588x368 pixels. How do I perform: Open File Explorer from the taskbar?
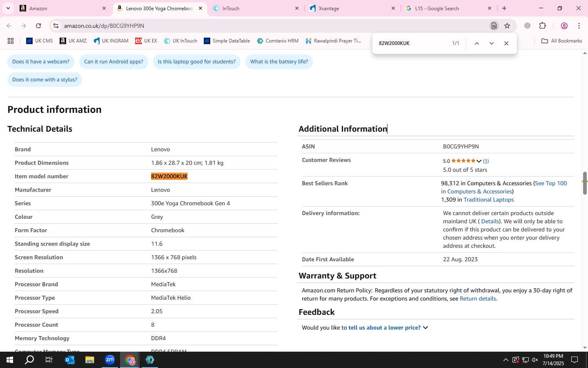point(90,360)
